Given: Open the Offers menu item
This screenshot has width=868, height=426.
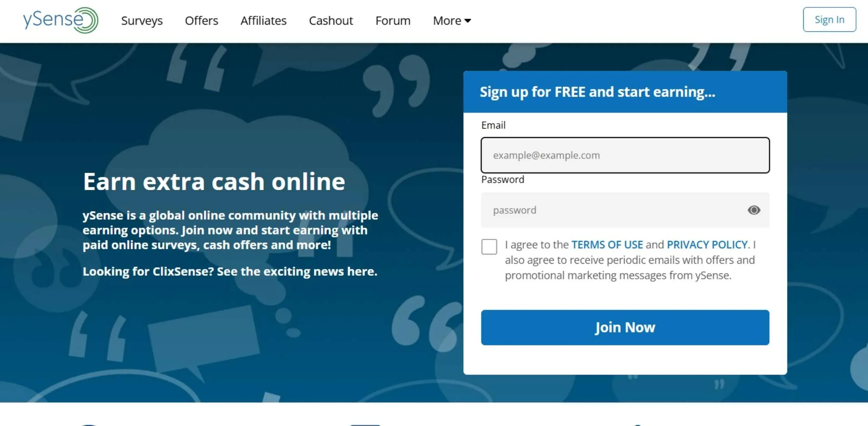Looking at the screenshot, I should [201, 21].
